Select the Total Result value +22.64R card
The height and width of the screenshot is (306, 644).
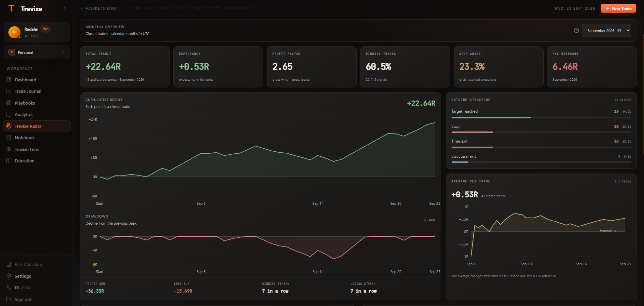125,67
